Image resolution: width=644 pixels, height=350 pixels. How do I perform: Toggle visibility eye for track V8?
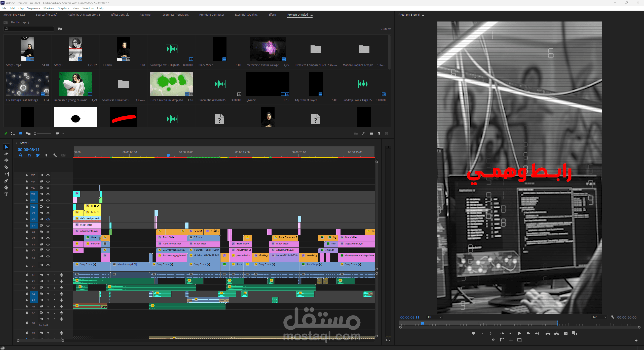pyautogui.click(x=48, y=219)
